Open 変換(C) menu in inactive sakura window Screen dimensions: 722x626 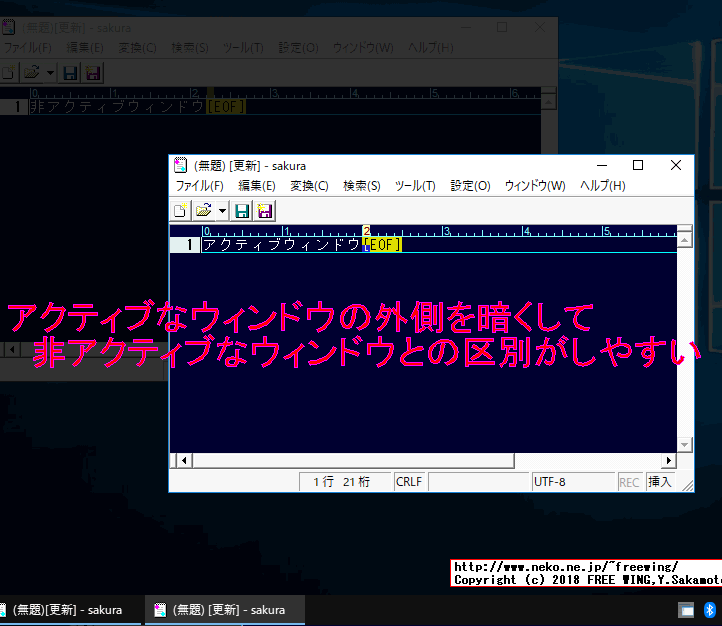coord(137,47)
